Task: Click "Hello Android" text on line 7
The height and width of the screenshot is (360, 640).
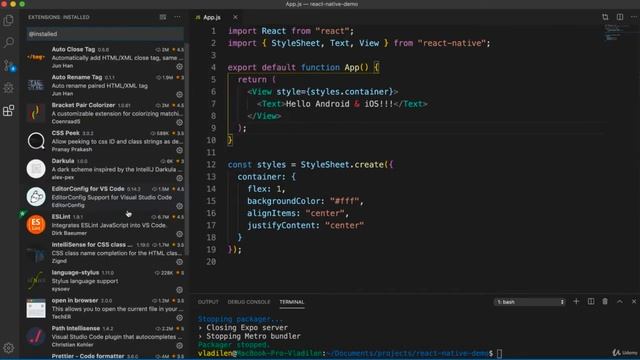Action: [x=318, y=104]
